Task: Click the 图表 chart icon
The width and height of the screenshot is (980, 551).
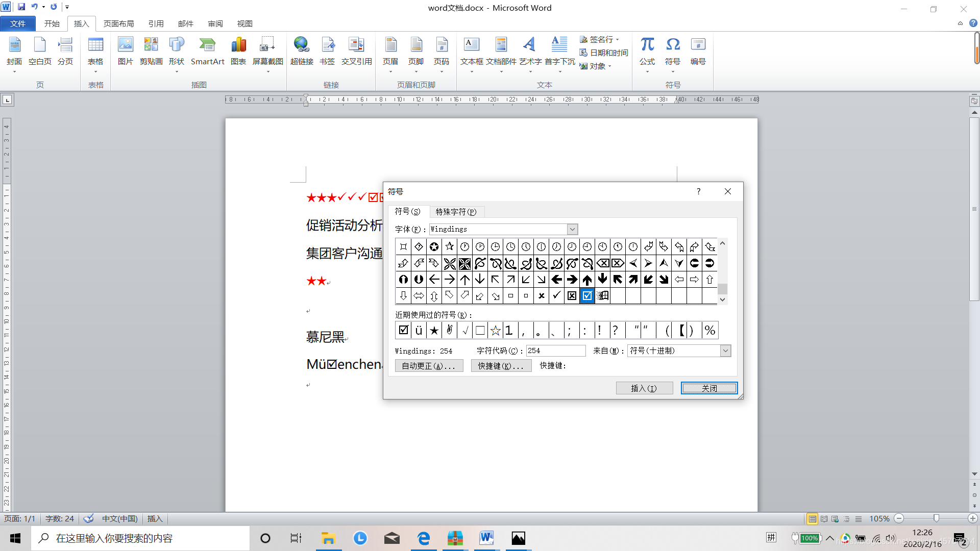Action: [x=238, y=51]
